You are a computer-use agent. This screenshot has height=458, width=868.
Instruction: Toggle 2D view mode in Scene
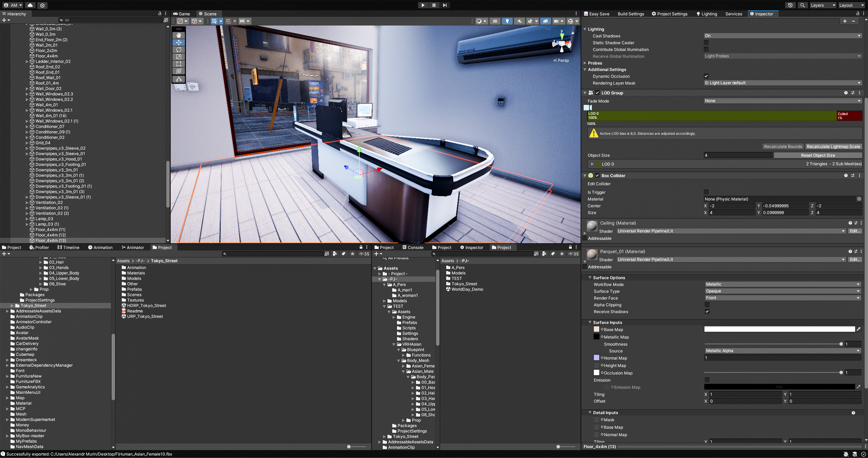[495, 21]
